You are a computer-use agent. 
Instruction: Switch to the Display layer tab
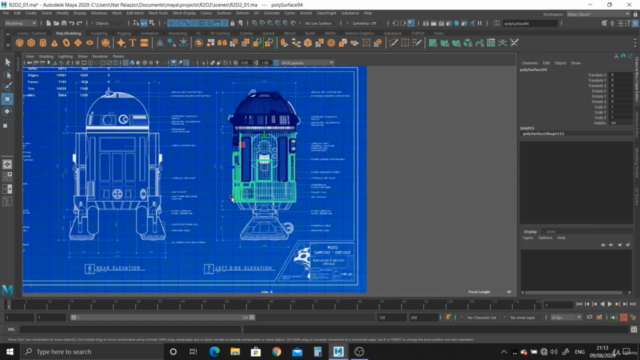click(530, 231)
